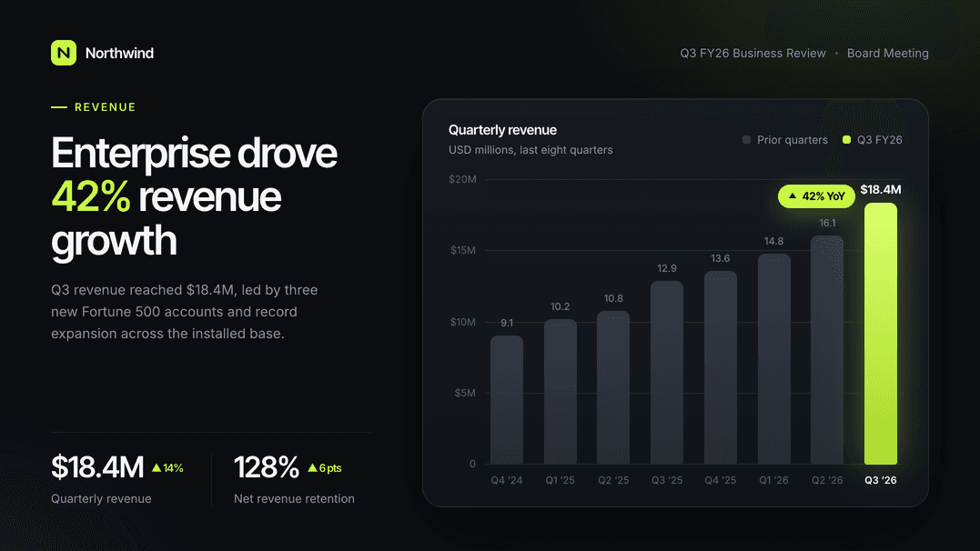
Task: Click the green Q3 FY26 legend swatch
Action: point(846,140)
